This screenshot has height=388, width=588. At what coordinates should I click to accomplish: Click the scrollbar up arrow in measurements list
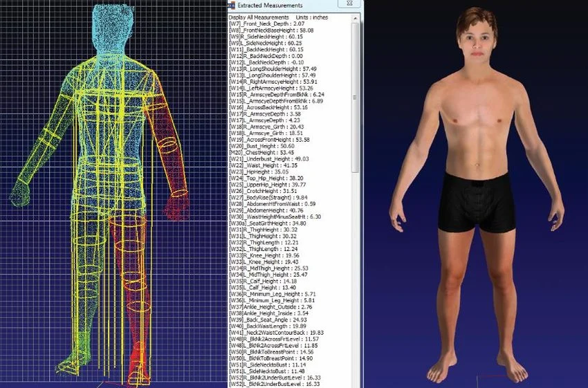tap(356, 17)
